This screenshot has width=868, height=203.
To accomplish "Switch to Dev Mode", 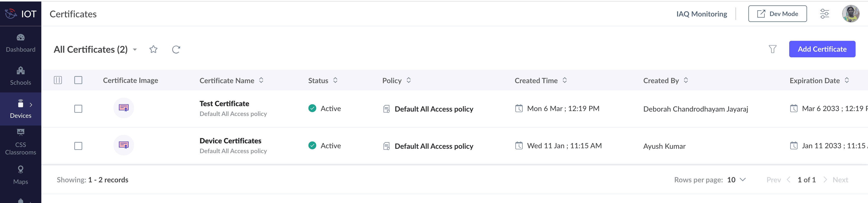I will click(x=777, y=14).
